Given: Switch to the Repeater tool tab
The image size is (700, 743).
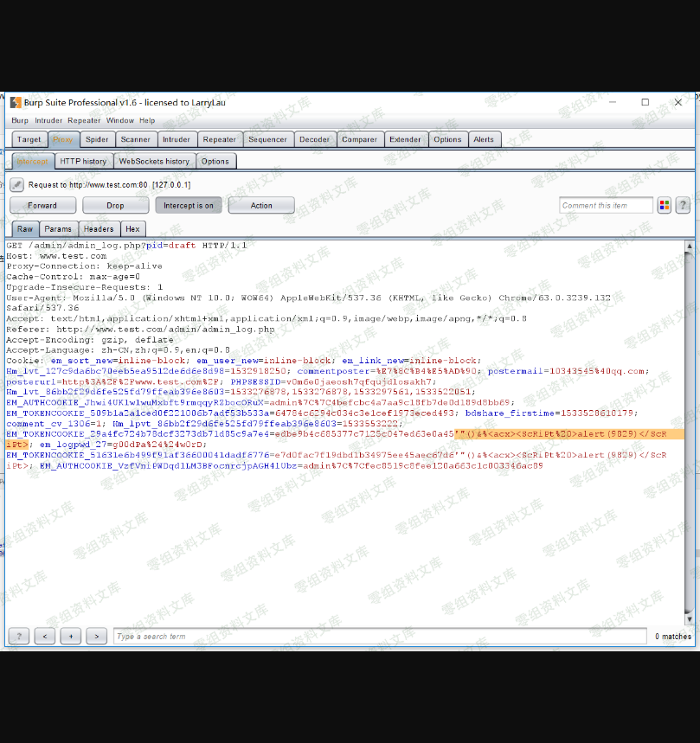Looking at the screenshot, I should click(x=219, y=139).
